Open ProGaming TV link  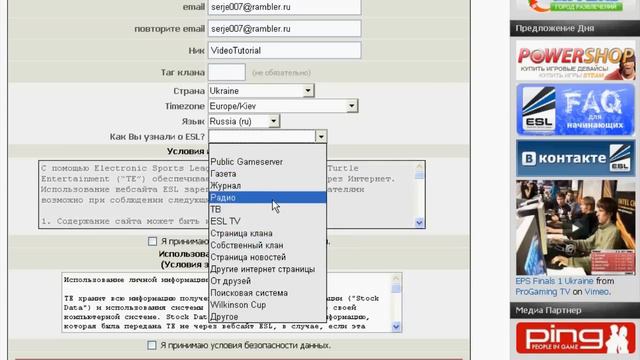tap(542, 292)
